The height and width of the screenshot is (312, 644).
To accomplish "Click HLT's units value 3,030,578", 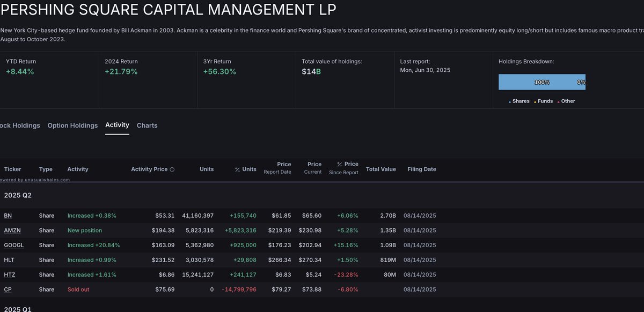I will point(199,260).
